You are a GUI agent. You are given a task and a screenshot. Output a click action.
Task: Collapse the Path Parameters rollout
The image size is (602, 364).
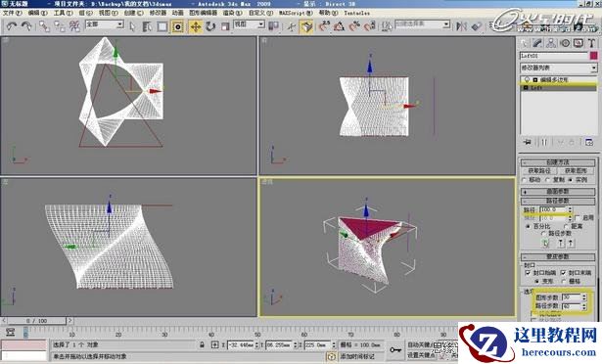(x=558, y=201)
